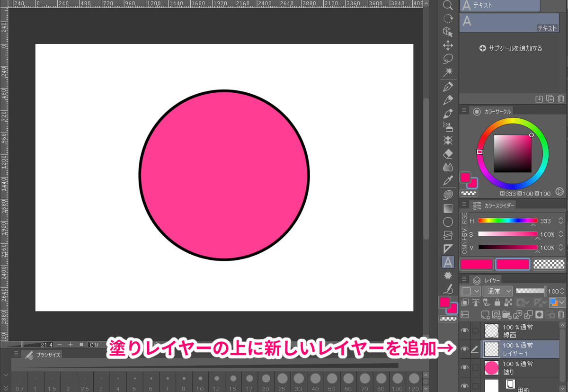Create a new raster layer
The width and height of the screenshot is (568, 392).
coord(486,315)
